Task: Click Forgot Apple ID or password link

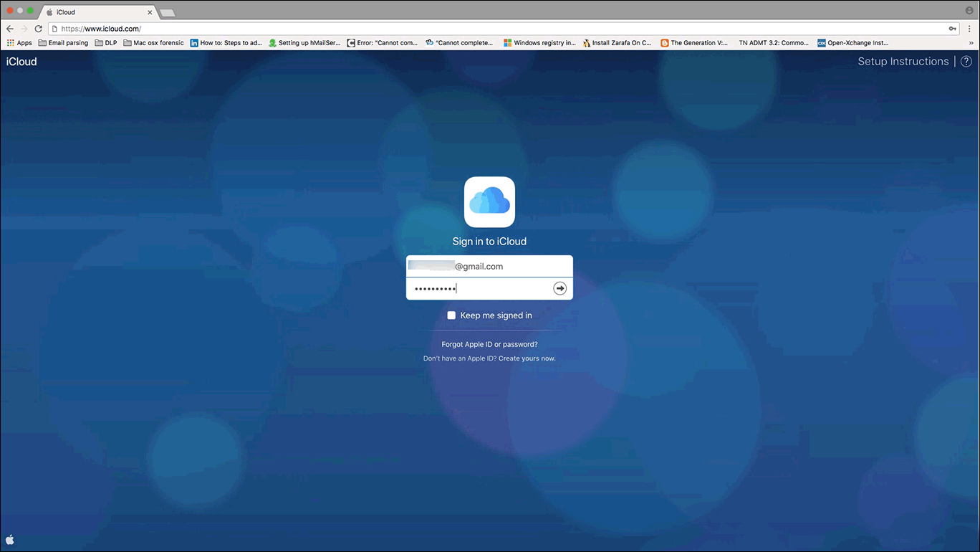Action: (489, 345)
